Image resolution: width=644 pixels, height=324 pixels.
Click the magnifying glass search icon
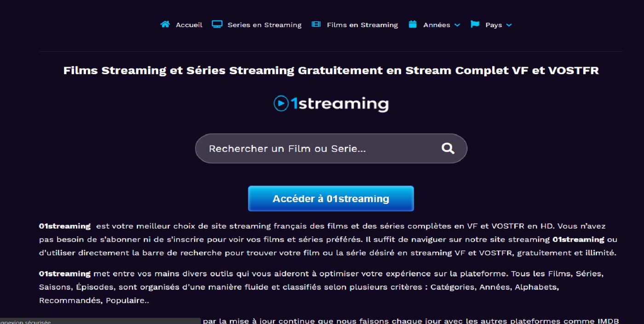[448, 148]
